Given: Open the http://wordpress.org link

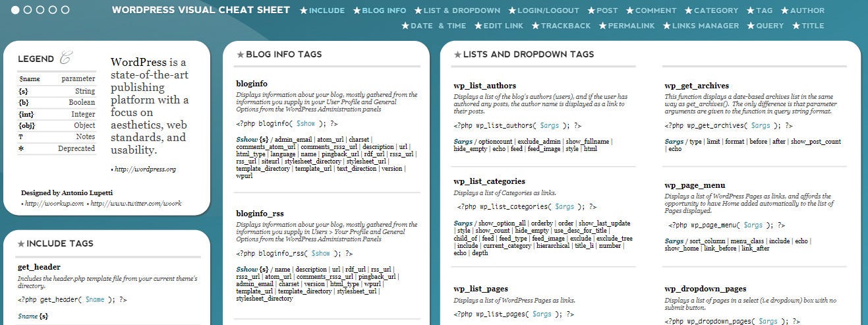Looking at the screenshot, I should click(145, 169).
